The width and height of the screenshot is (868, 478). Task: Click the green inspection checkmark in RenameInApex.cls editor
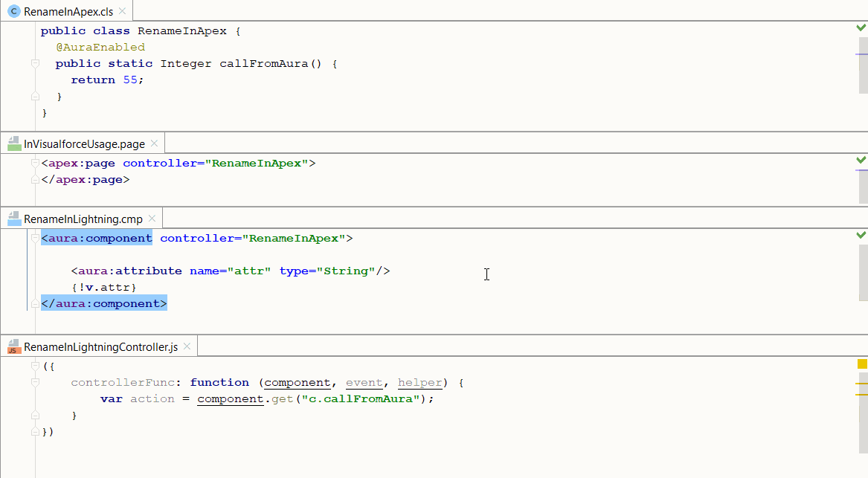(861, 28)
